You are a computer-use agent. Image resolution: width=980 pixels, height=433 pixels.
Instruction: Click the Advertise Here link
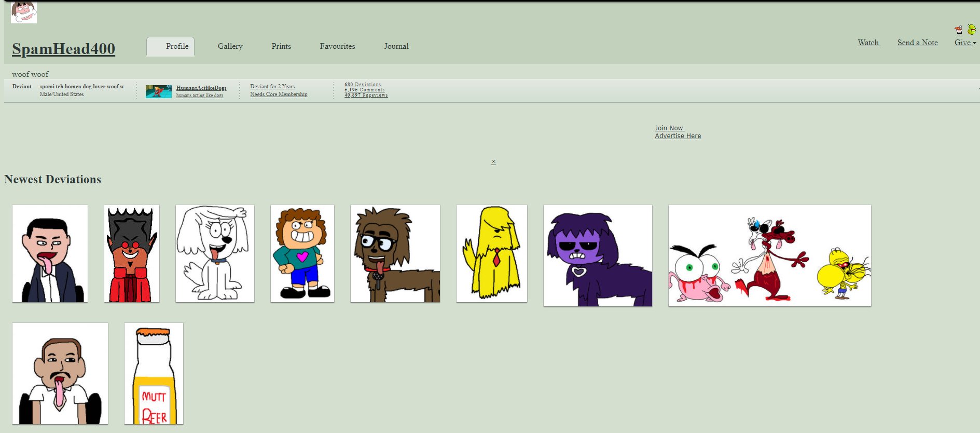click(x=678, y=136)
